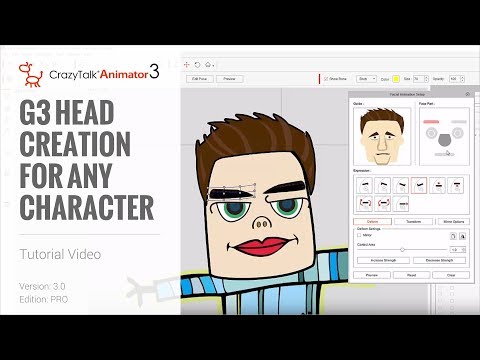480x360 pixels.
Task: Click the Control Area slider handle
Action: 402,250
